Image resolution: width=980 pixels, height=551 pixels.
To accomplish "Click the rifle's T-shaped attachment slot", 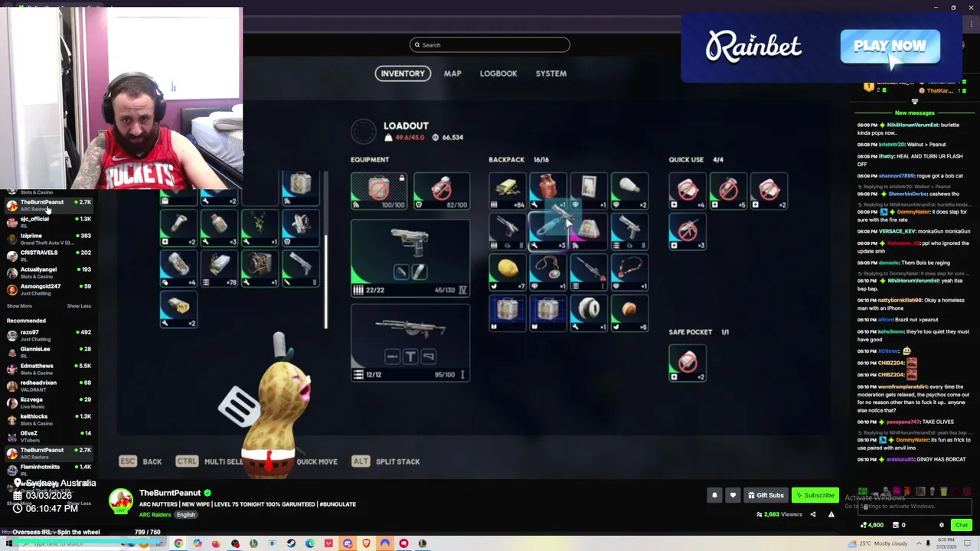I will click(410, 356).
